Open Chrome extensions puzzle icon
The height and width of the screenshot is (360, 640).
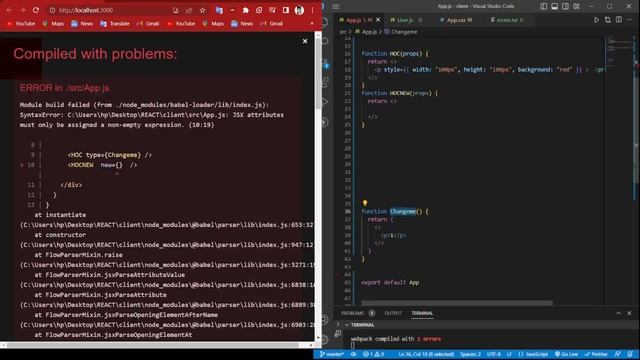pyautogui.click(x=246, y=10)
